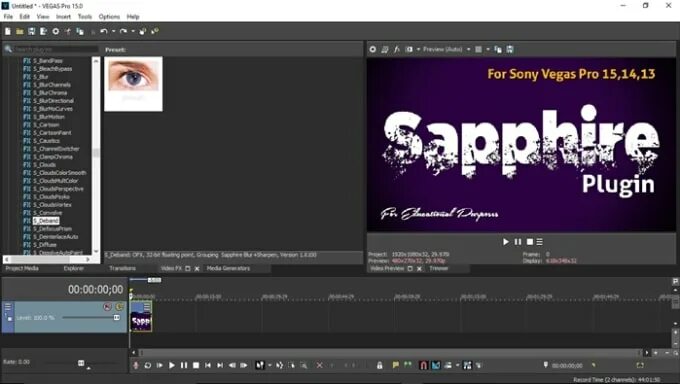
Task: Open the Help menu
Action: 133,16
